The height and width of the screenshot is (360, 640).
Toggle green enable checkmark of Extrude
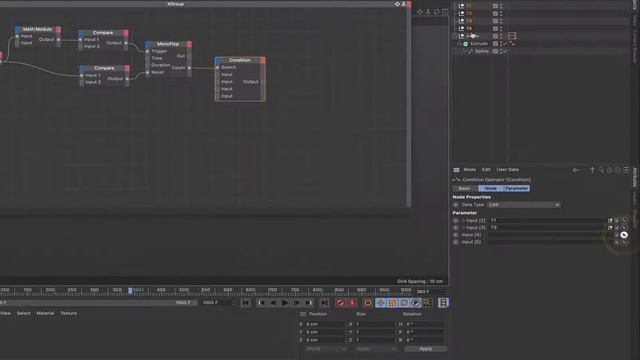(x=505, y=44)
